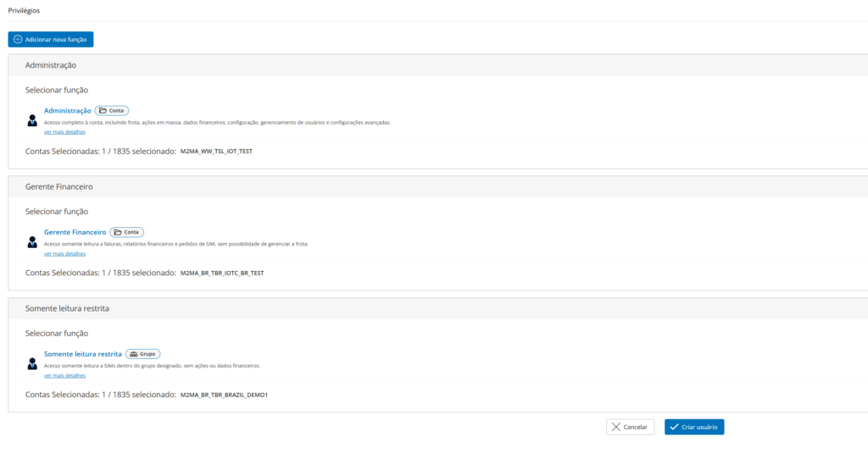The width and height of the screenshot is (868, 453).
Task: Click the checkmark icon on Criar usuário
Action: click(674, 427)
